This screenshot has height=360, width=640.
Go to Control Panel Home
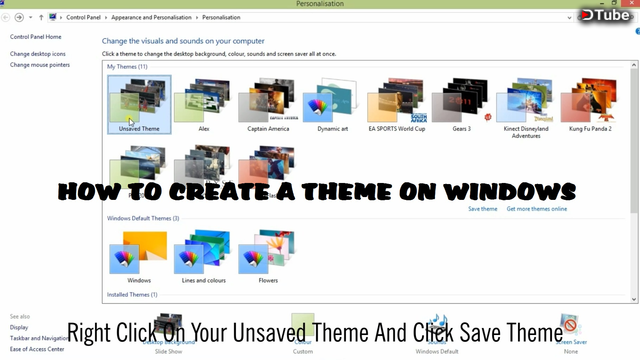click(36, 37)
